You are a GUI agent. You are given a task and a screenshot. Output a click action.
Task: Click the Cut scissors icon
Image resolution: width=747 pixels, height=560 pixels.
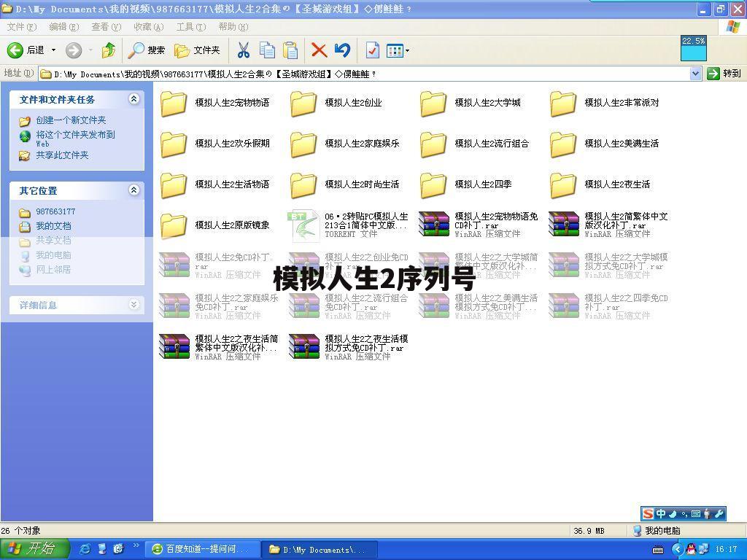(243, 50)
